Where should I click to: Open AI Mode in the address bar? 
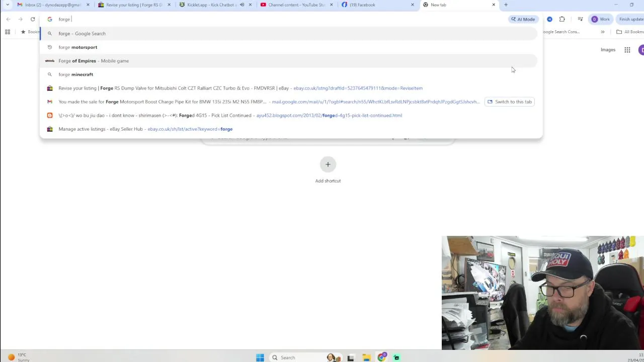pyautogui.click(x=523, y=19)
